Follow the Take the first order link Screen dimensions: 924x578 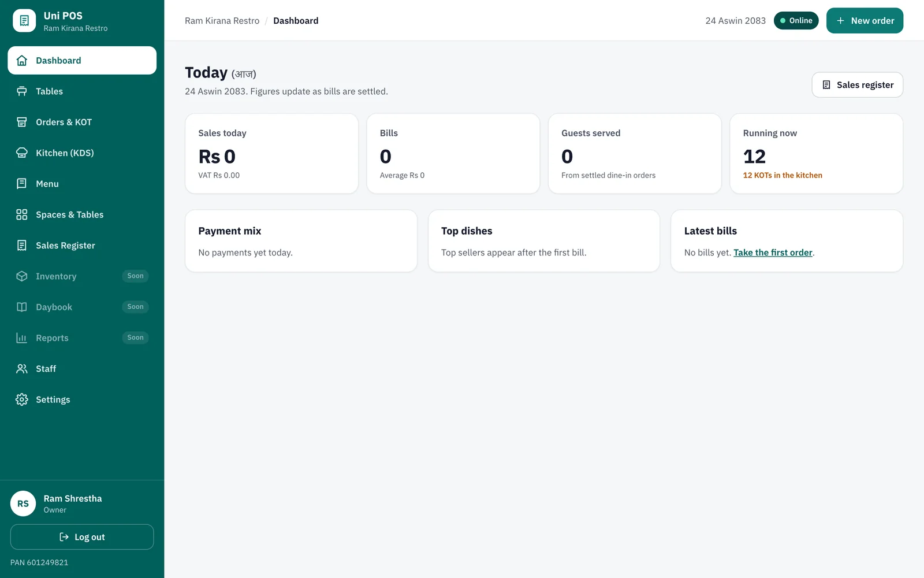(x=773, y=253)
